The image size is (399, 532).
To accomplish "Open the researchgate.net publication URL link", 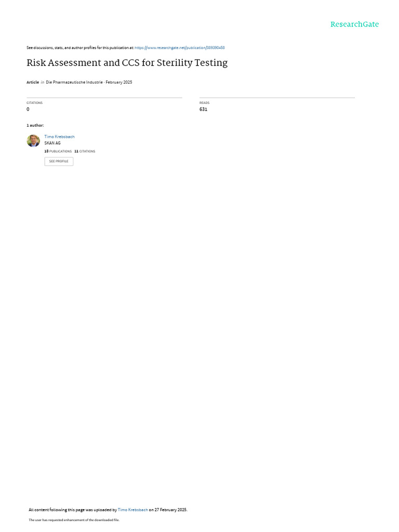I will (x=179, y=48).
